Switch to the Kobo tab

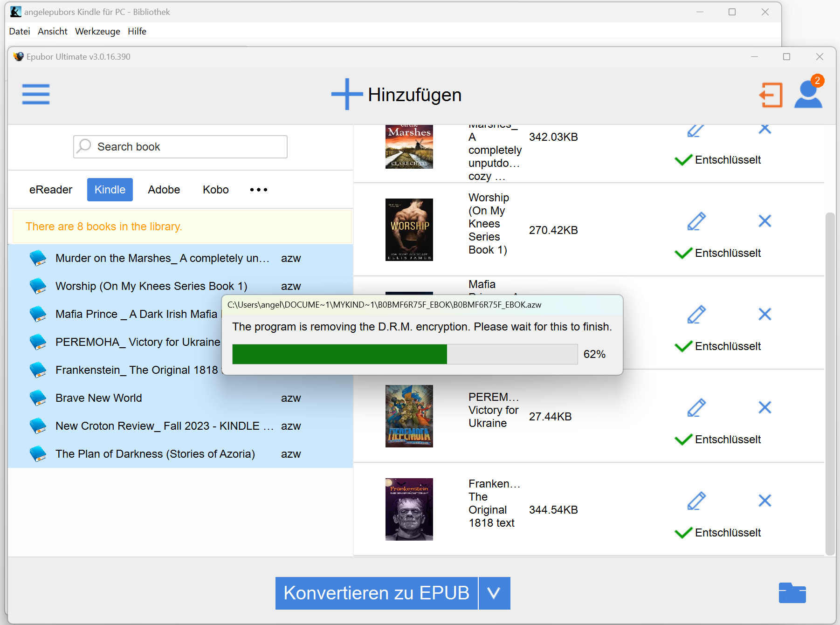point(216,190)
